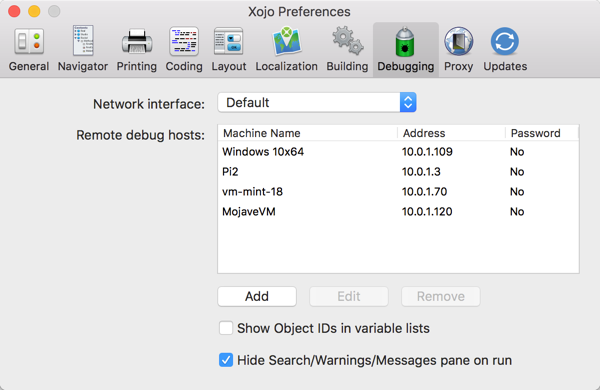Switch to the Coding preferences icon
The image size is (600, 390).
point(184,41)
